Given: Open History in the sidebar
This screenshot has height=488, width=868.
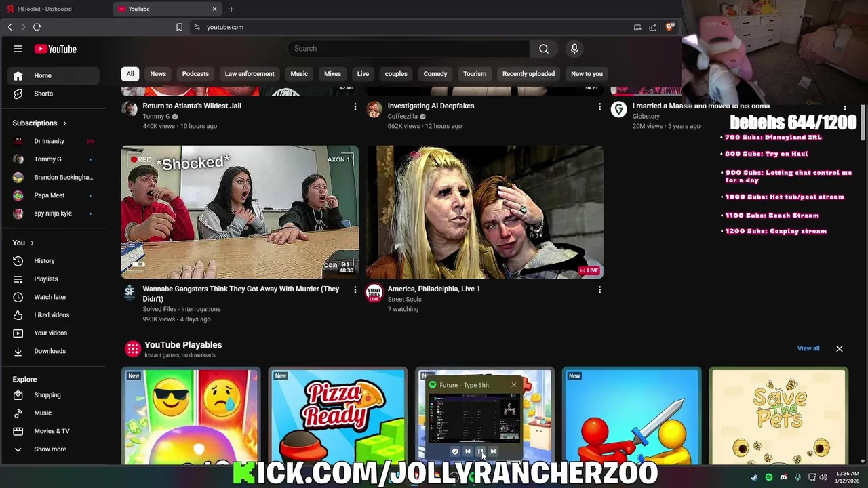Looking at the screenshot, I should pos(54,261).
